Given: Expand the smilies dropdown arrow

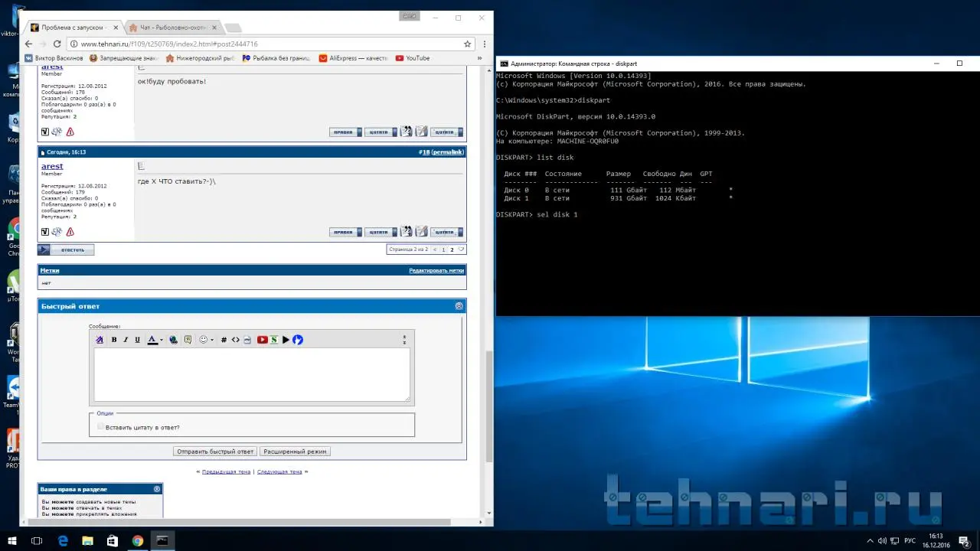Looking at the screenshot, I should pyautogui.click(x=212, y=340).
